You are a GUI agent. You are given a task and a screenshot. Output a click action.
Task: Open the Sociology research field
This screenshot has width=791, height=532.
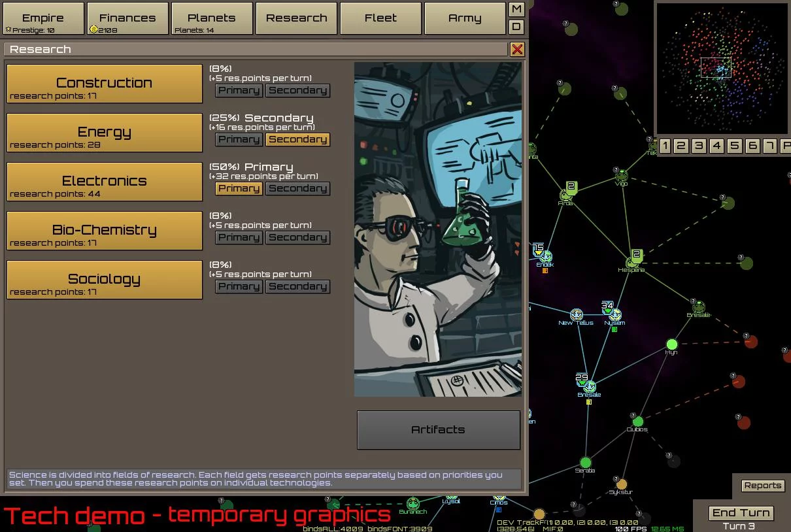(x=105, y=280)
